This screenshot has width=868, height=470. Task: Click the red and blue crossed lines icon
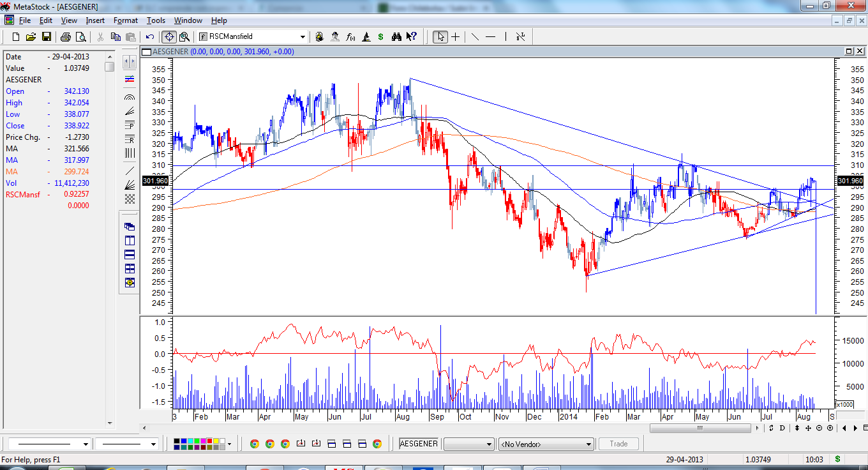[x=130, y=79]
